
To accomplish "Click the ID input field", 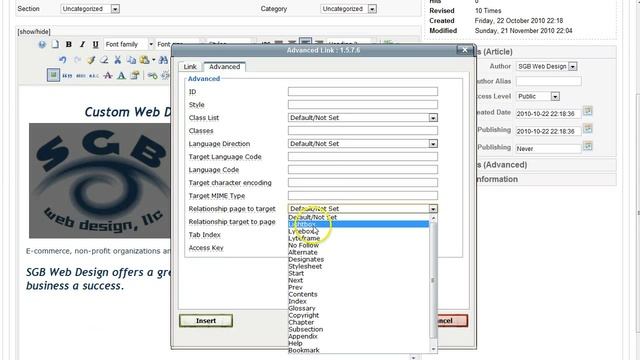I will click(x=362, y=91).
